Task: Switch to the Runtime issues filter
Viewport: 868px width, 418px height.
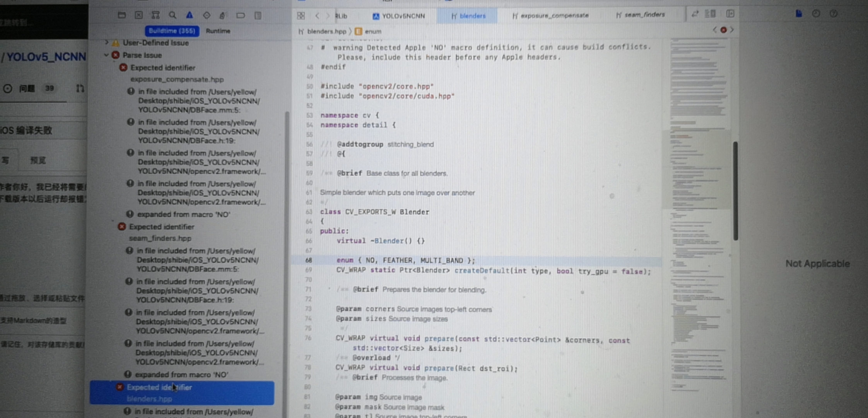Action: [x=218, y=31]
